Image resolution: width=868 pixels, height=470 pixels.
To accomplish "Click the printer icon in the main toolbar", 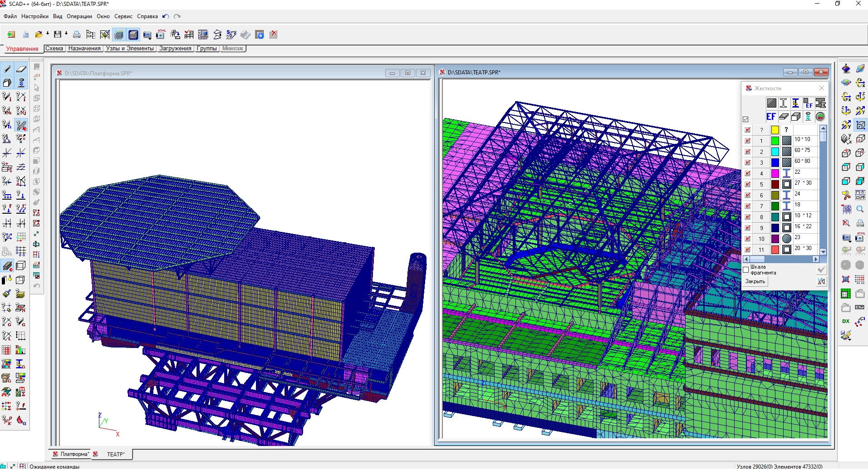I will (77, 34).
